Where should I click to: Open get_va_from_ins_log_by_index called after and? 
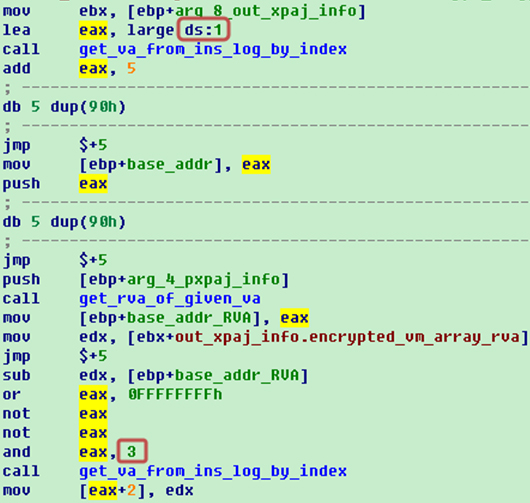[213, 472]
